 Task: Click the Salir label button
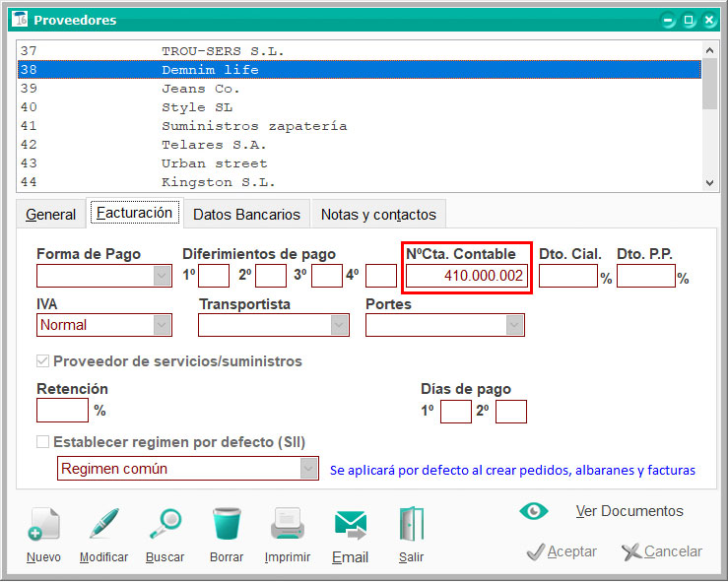412,557
